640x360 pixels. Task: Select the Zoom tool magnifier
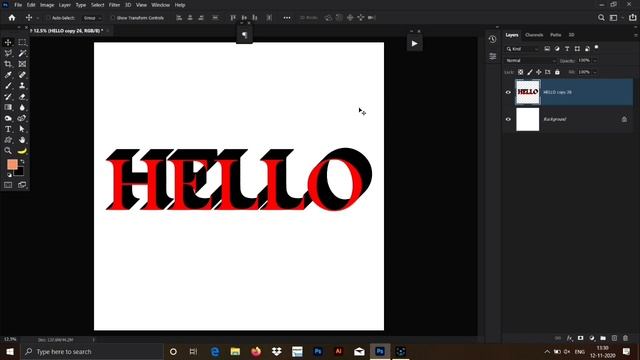click(8, 151)
